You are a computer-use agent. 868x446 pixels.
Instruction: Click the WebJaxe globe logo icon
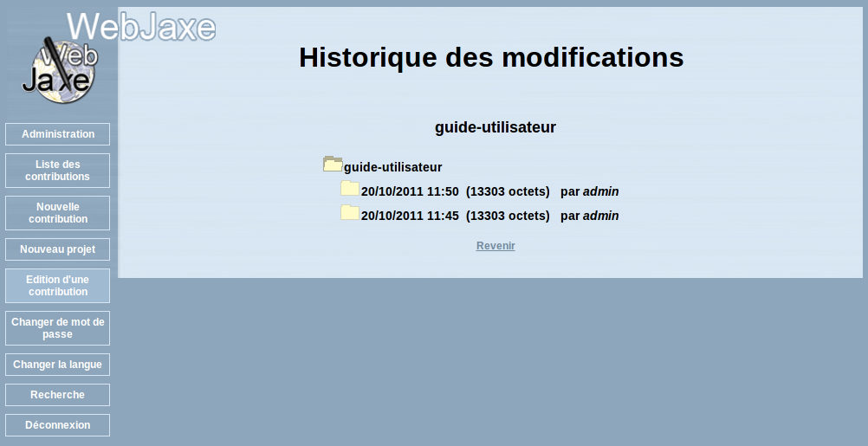pos(58,71)
